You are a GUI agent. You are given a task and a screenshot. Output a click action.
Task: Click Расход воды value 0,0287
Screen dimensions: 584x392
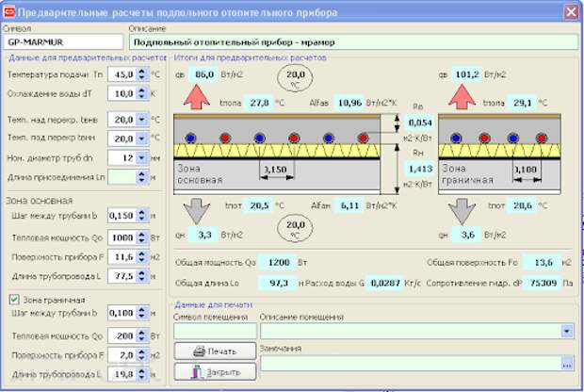(385, 284)
